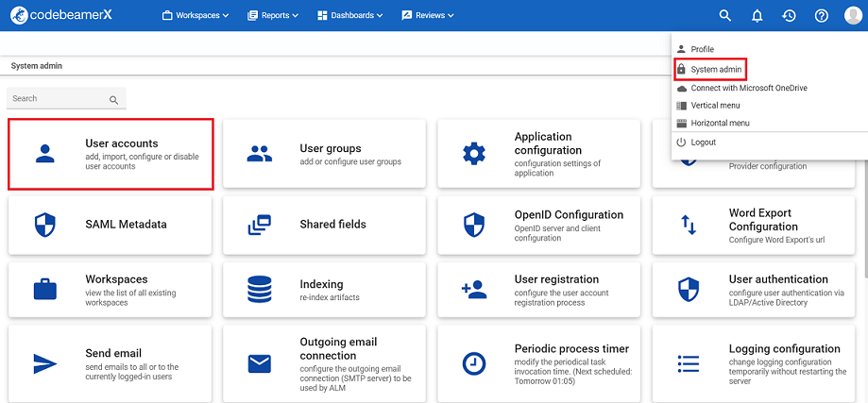This screenshot has width=868, height=403.
Task: Click the search magnifier icon in top bar
Action: click(x=725, y=15)
